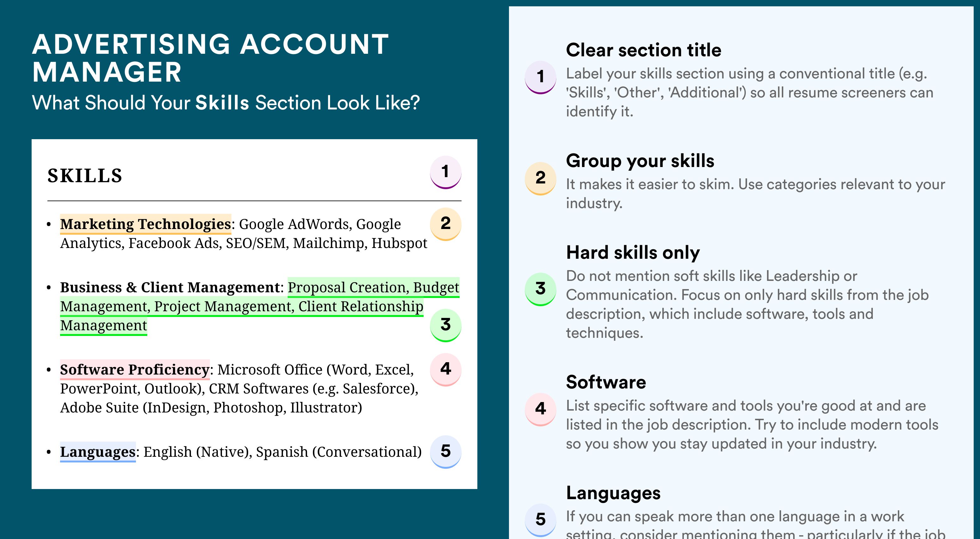Click blue badge 5 beside Languages bullet

pos(445,451)
